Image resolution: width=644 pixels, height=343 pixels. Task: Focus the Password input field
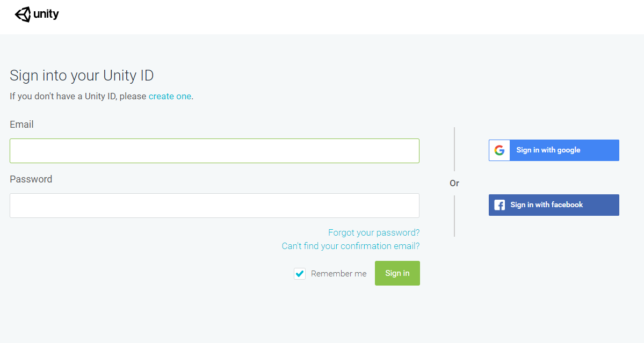pyautogui.click(x=214, y=206)
